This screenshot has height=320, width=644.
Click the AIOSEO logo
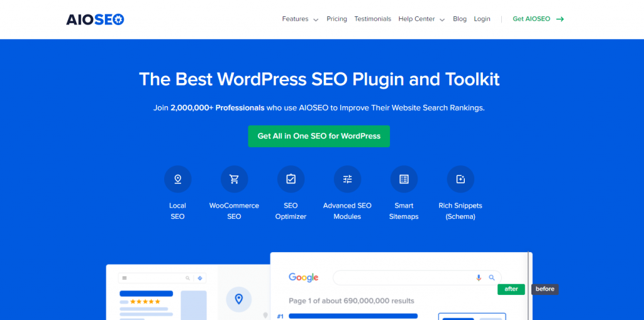click(x=96, y=19)
